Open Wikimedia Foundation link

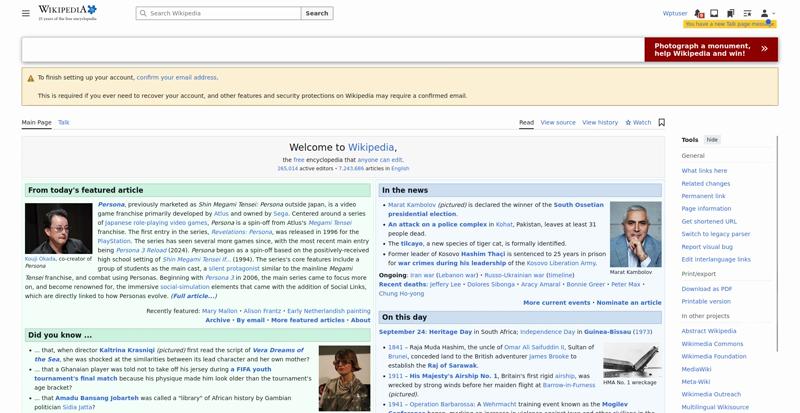pos(714,357)
